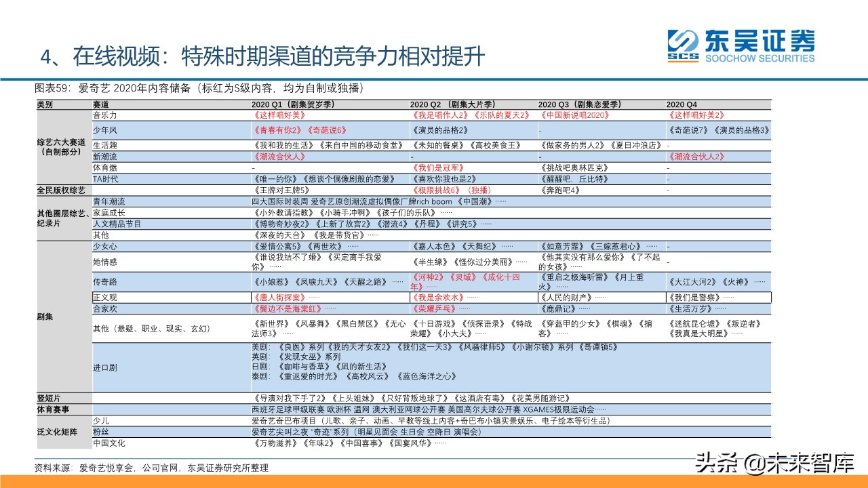Click the 类别 column header
This screenshot has height=488, width=868.
click(44, 104)
